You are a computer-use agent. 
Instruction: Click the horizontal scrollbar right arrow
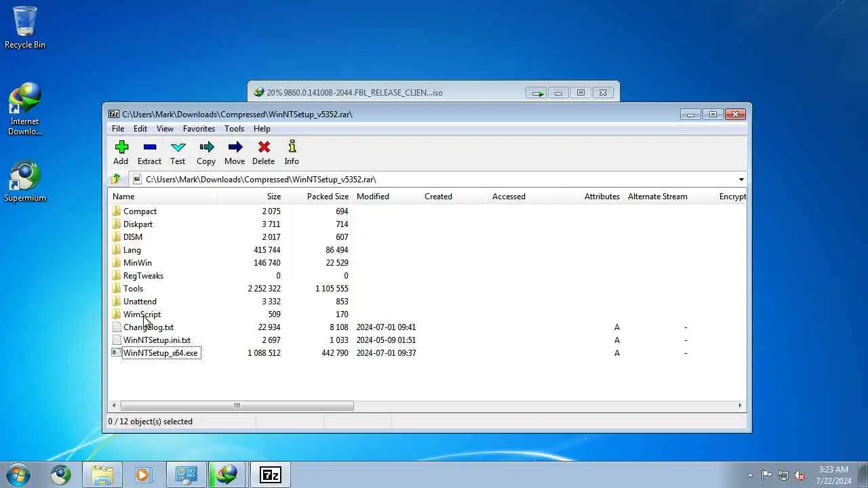740,406
